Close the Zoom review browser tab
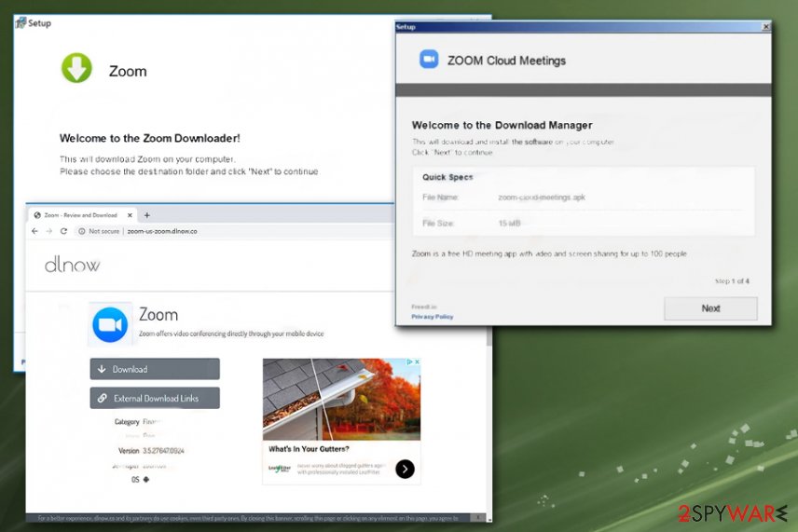This screenshot has width=798, height=532. [130, 215]
